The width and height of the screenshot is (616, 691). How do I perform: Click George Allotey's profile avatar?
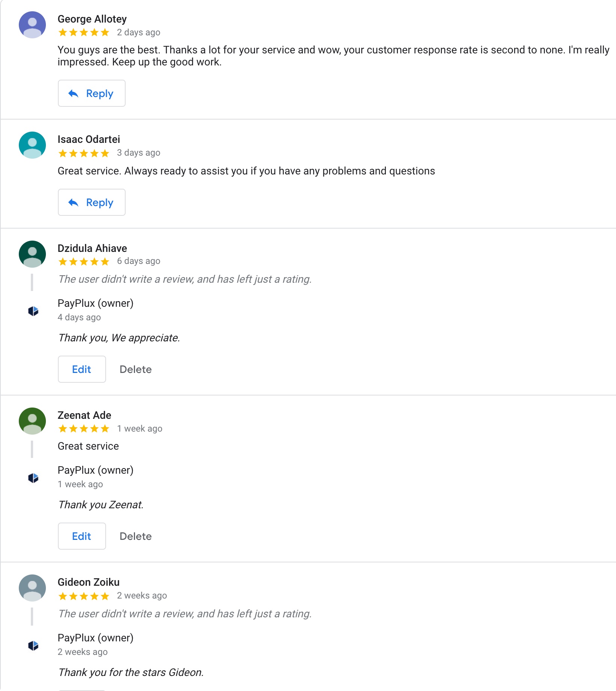tap(32, 25)
